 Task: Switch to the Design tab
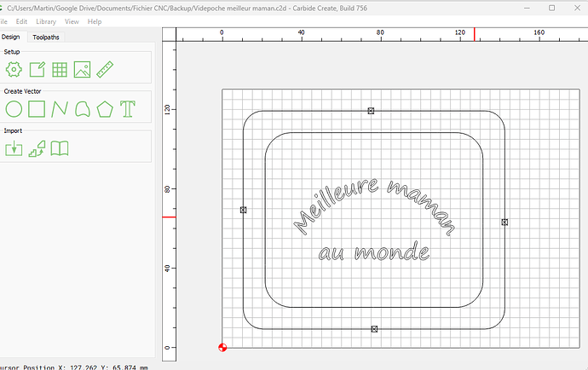pos(11,37)
